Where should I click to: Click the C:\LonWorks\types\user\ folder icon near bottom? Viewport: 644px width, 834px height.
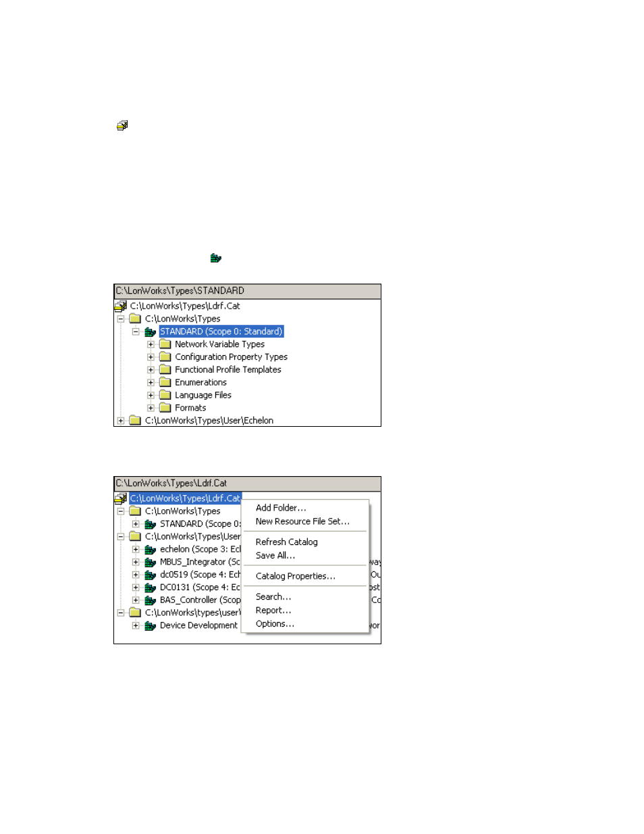coord(135,613)
